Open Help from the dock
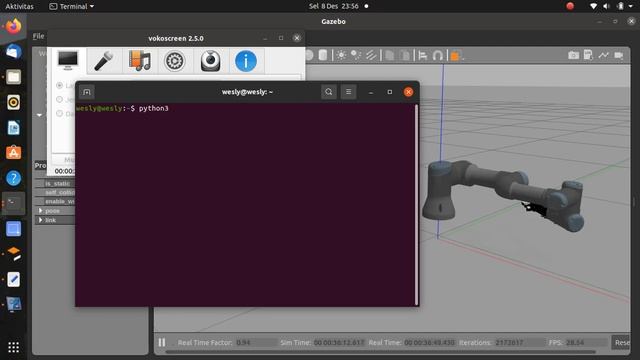 coord(13,178)
